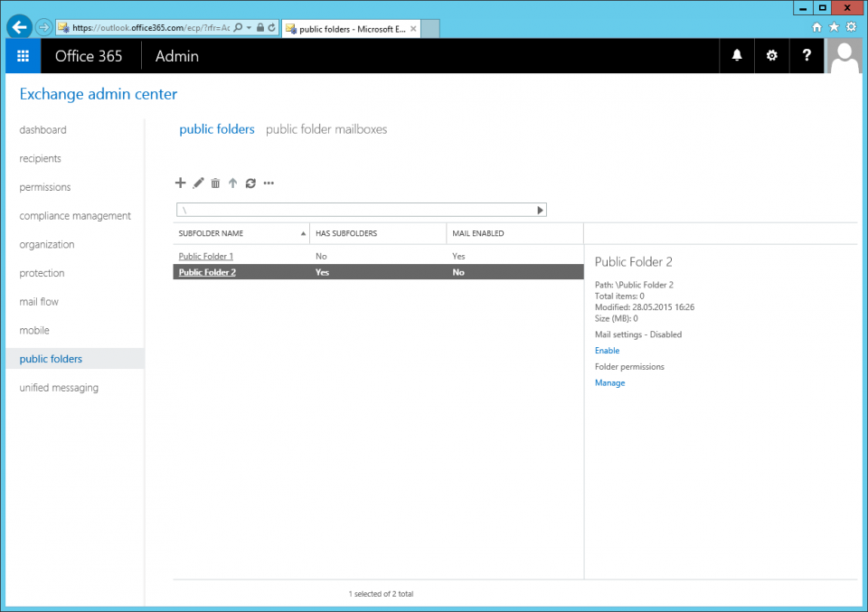Viewport: 868px width, 612px height.
Task: Open Public Folder 1 details
Action: tap(205, 255)
